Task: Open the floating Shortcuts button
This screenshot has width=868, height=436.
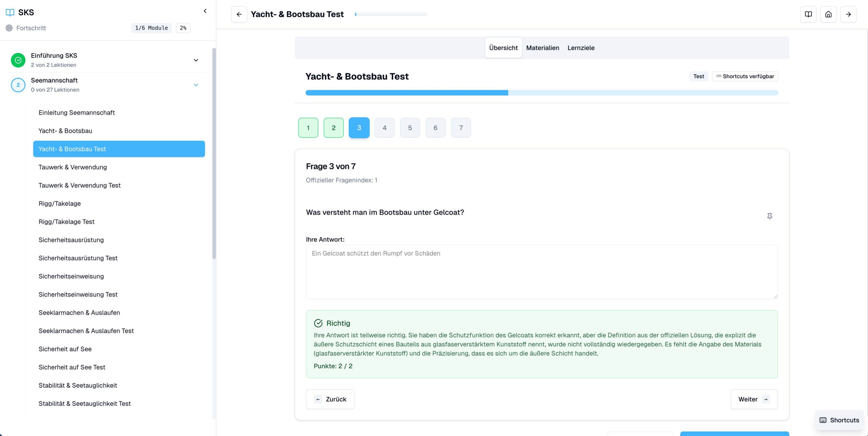Action: pos(839,420)
